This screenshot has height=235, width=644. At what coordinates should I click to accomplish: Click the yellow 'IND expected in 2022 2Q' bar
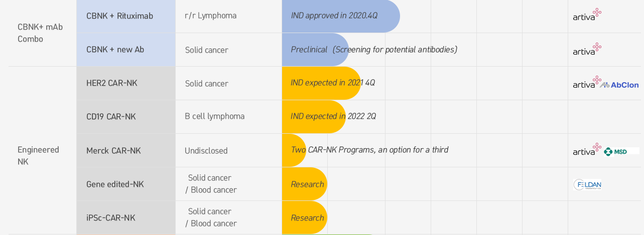(x=314, y=117)
